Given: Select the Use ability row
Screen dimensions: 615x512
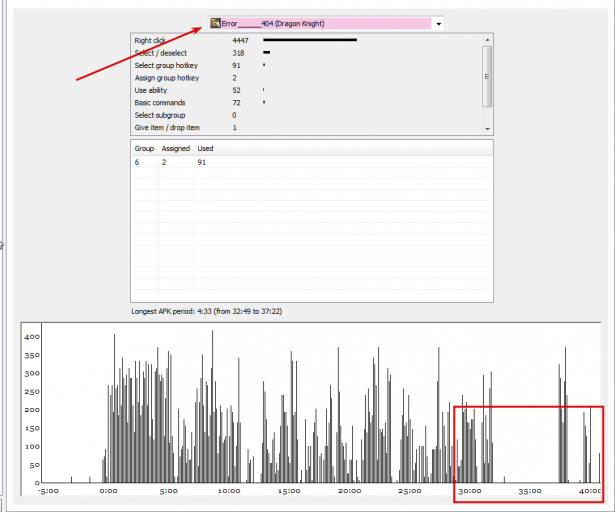Looking at the screenshot, I should coord(306,90).
